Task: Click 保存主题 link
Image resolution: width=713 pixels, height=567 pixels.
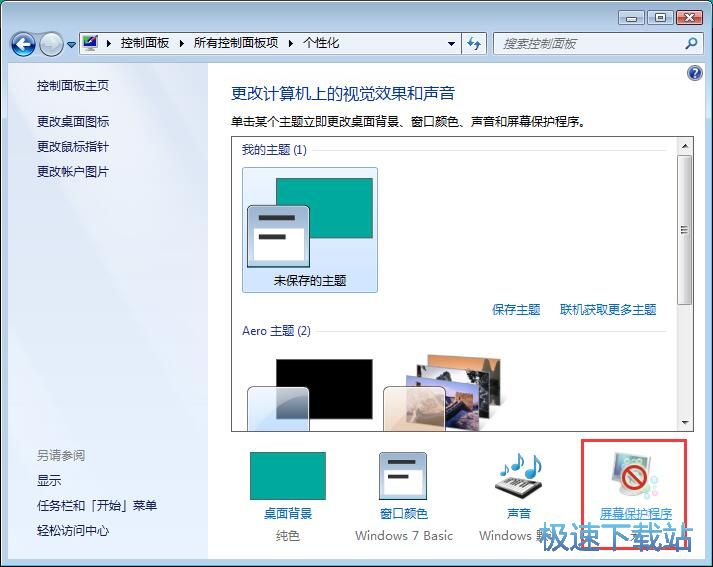Action: 516,310
